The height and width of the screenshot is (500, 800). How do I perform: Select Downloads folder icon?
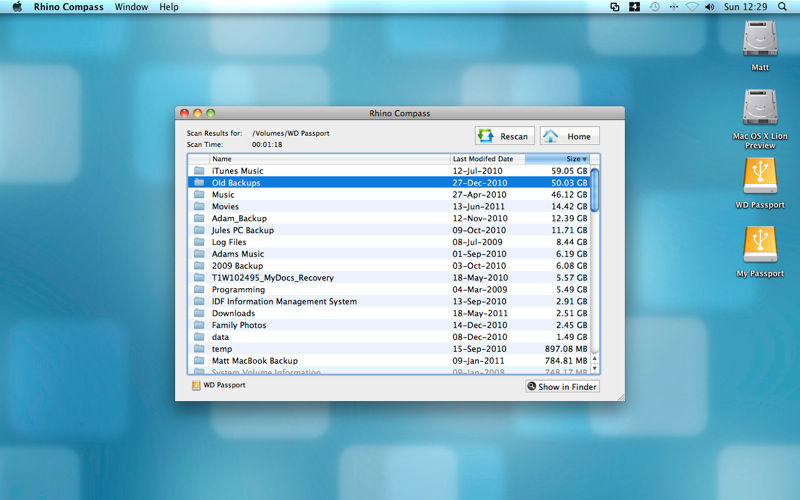pyautogui.click(x=199, y=313)
